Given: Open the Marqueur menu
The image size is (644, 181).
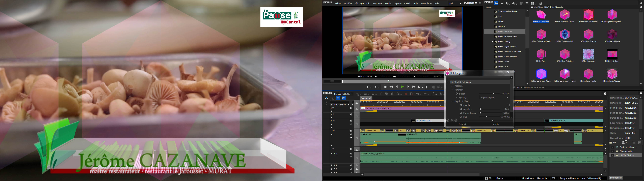Looking at the screenshot, I should 378,4.
